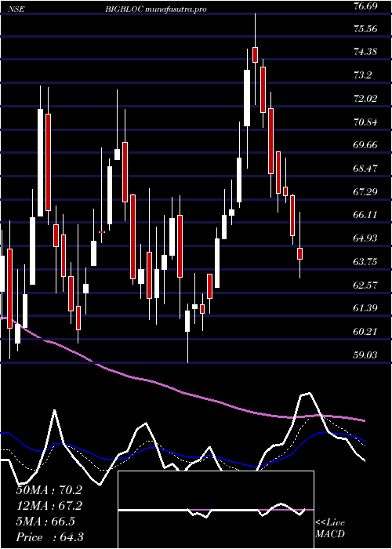Select the 67.29 price axis label

coord(366,191)
